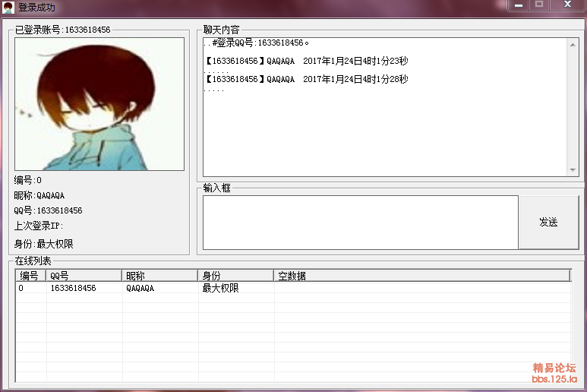
Task: Click the app icon in title bar
Action: pyautogui.click(x=8, y=8)
